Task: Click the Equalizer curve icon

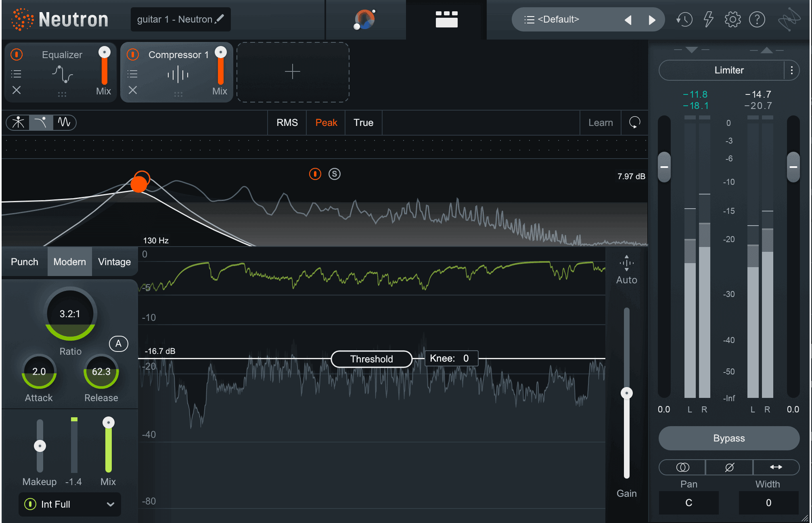Action: coord(62,74)
